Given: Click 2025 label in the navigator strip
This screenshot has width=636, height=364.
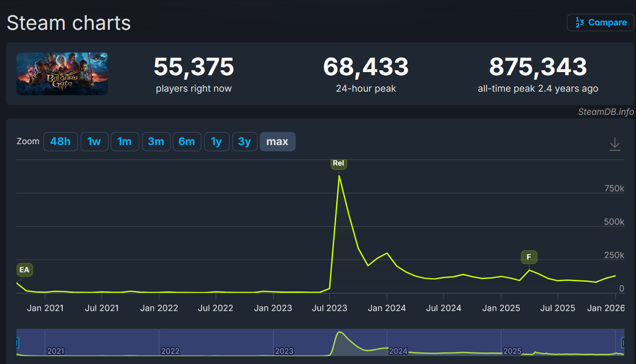Looking at the screenshot, I should tap(512, 351).
